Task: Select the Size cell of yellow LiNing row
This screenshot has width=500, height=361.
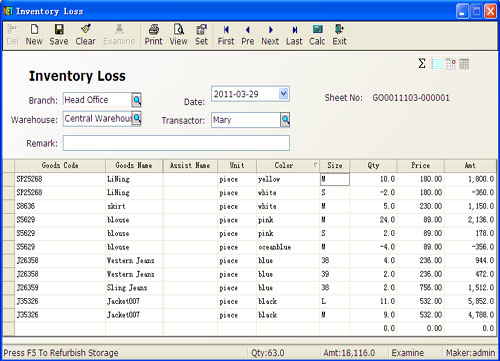Action: pyautogui.click(x=335, y=179)
